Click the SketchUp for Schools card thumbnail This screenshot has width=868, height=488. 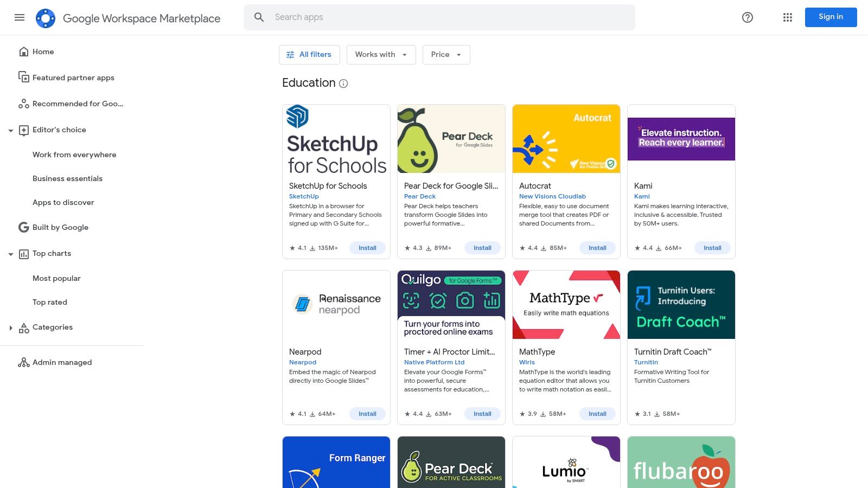336,139
